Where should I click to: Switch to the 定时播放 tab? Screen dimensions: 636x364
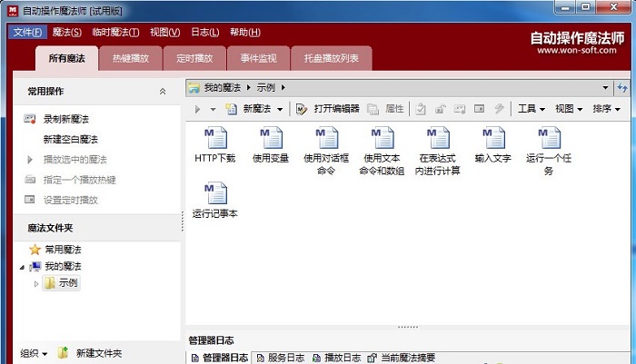[194, 58]
